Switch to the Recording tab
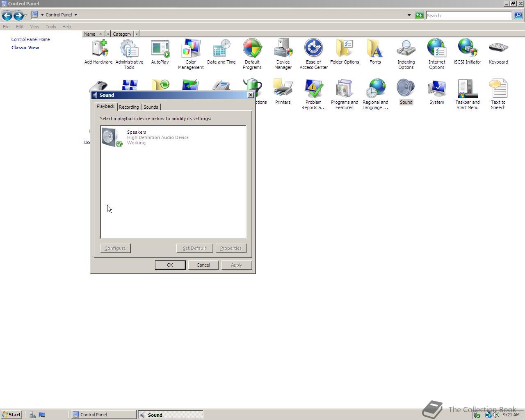The height and width of the screenshot is (420, 525). point(129,107)
